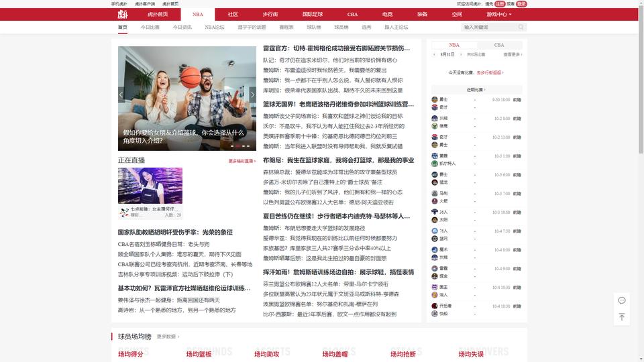Click 雷霆 team logo in schedule

435,268
